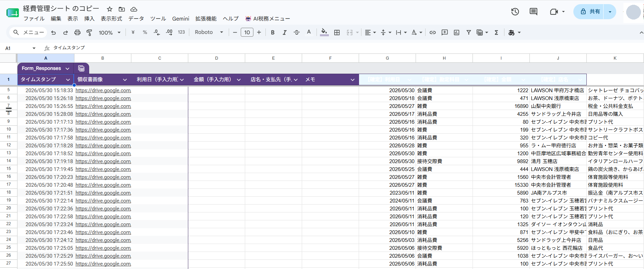
Task: Open the zoom 100% dropdown
Action: 110,33
